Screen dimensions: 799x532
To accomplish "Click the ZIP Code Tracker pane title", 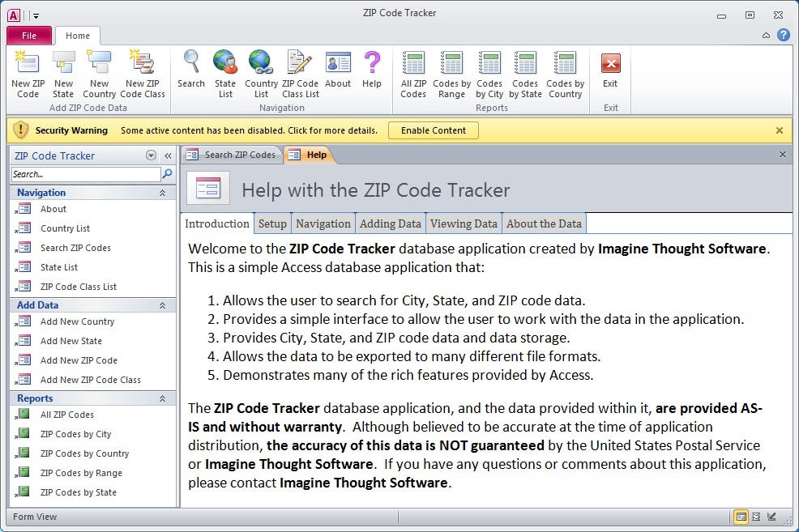I will pyautogui.click(x=54, y=155).
